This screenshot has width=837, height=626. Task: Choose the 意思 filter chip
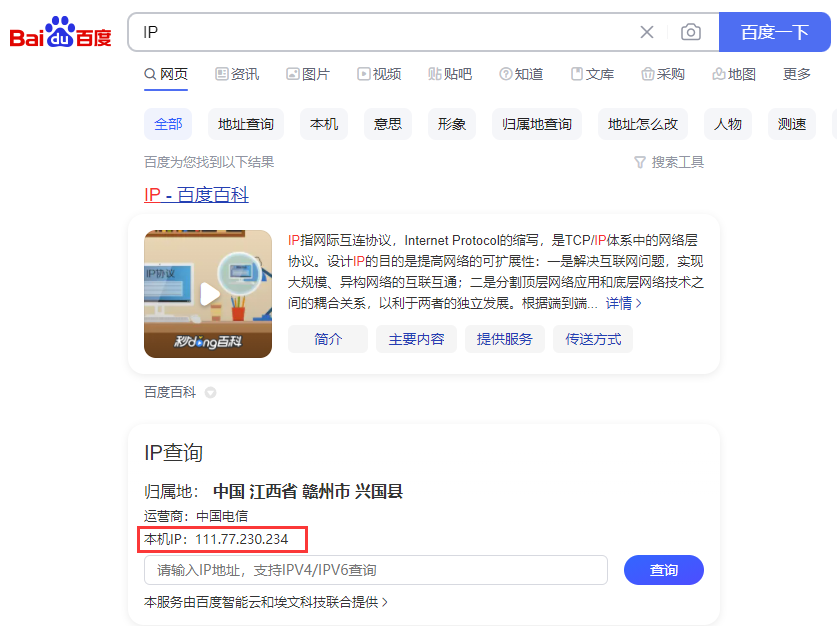point(388,124)
